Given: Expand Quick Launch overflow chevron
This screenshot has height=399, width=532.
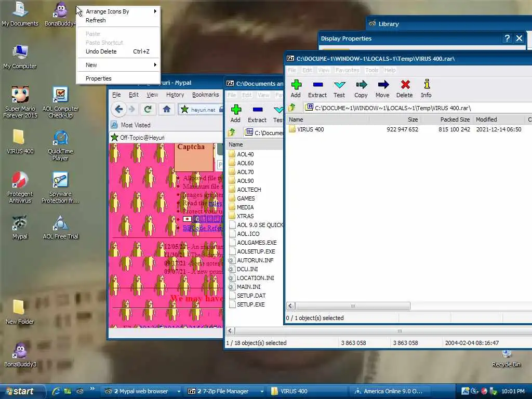Looking at the screenshot, I should coord(92,389).
